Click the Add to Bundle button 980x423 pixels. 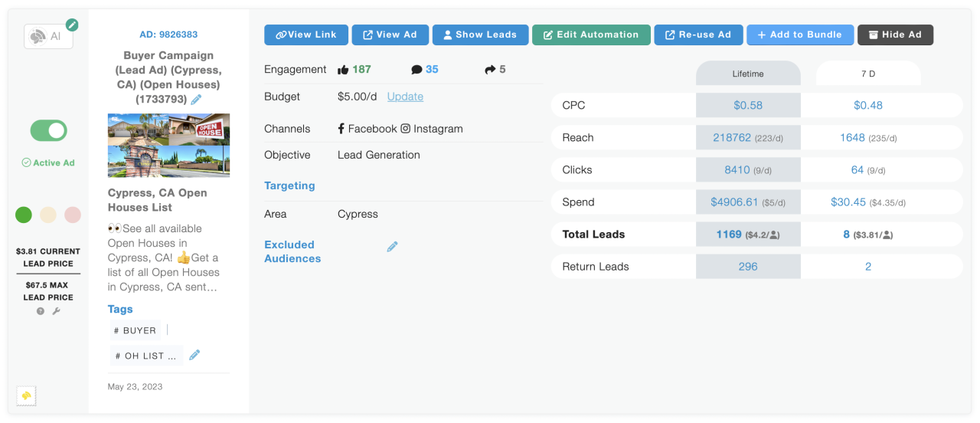click(799, 34)
